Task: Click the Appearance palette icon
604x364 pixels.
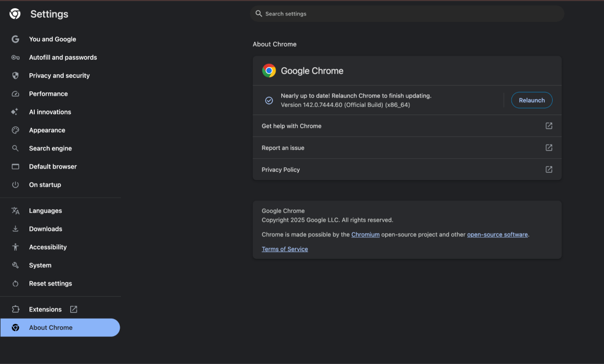Action: (16, 130)
